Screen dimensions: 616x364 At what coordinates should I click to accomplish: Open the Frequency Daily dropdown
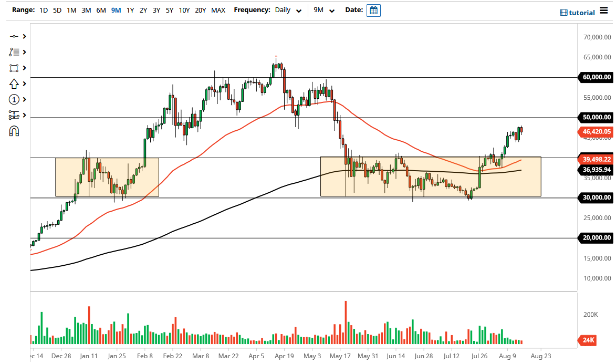pyautogui.click(x=287, y=10)
